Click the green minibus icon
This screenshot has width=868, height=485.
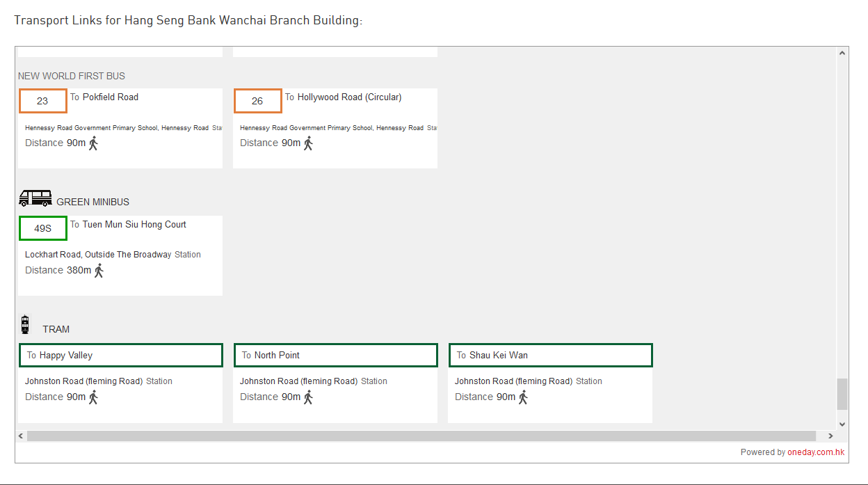click(x=35, y=198)
